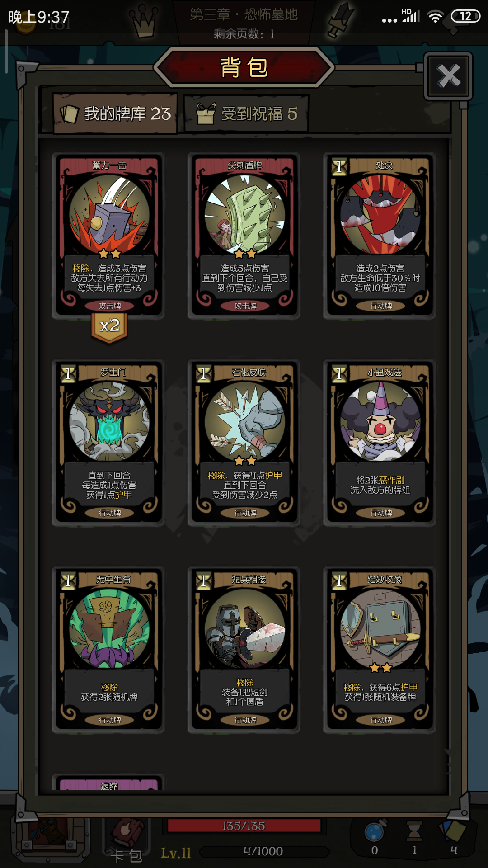Open the 受到祝福 5 tab

[247, 113]
